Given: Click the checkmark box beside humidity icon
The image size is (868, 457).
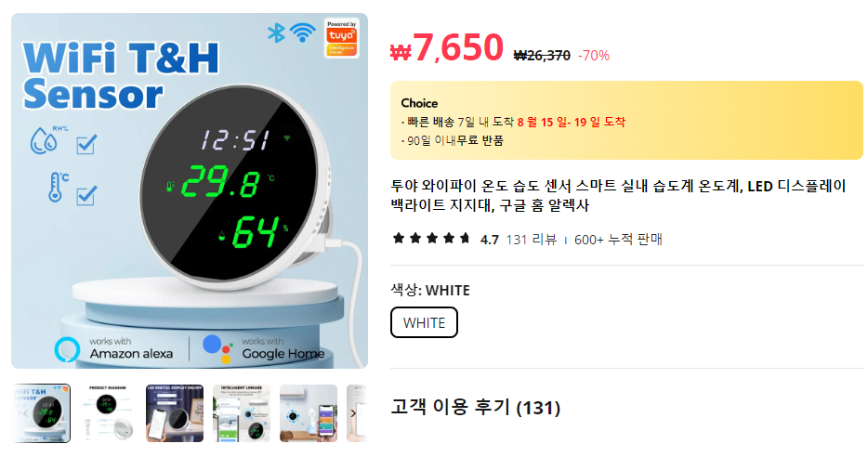Looking at the screenshot, I should click(87, 144).
